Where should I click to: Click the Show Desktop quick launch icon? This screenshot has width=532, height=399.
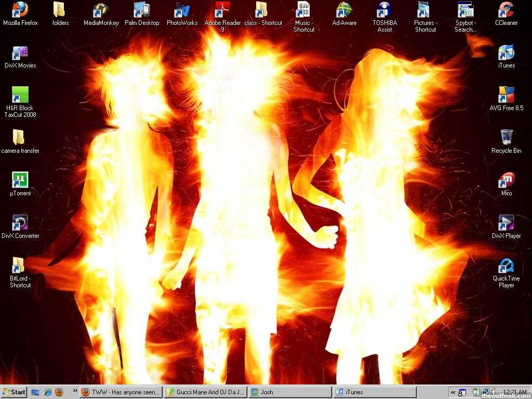pos(35,392)
